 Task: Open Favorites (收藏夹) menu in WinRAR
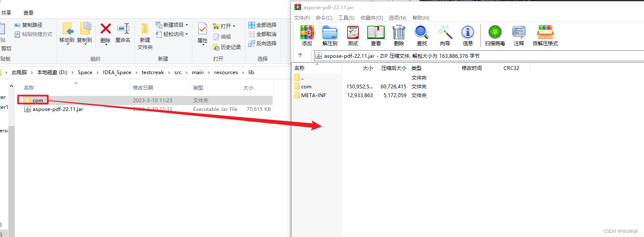click(x=372, y=18)
